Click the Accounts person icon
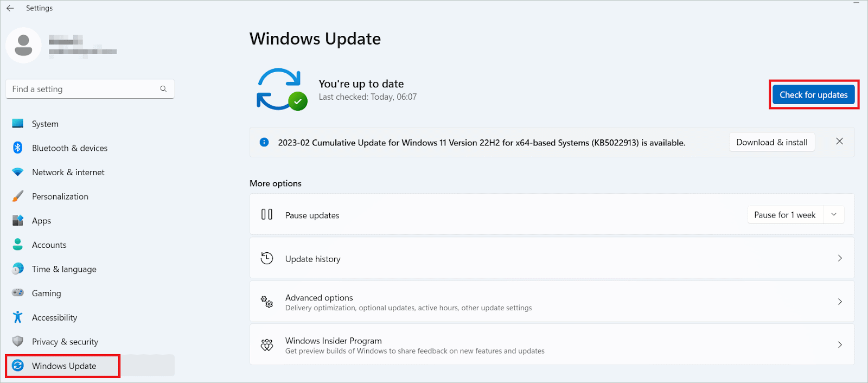This screenshot has width=868, height=383. click(x=18, y=245)
